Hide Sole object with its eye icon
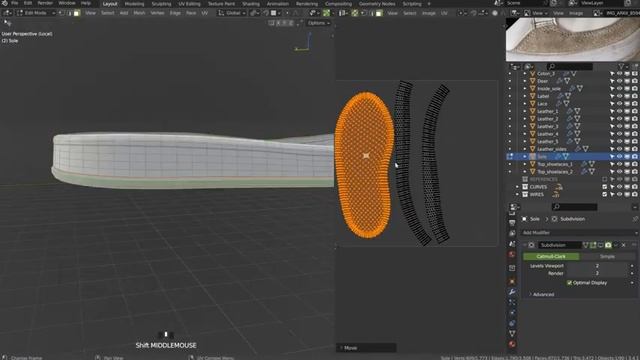Screen dimensions: 640x360 pyautogui.click(x=620, y=157)
